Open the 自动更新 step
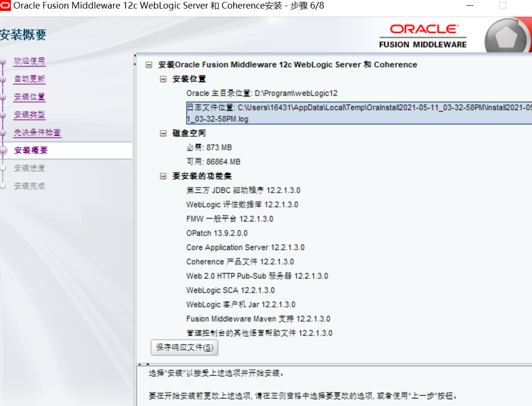The image size is (532, 406). [30, 79]
